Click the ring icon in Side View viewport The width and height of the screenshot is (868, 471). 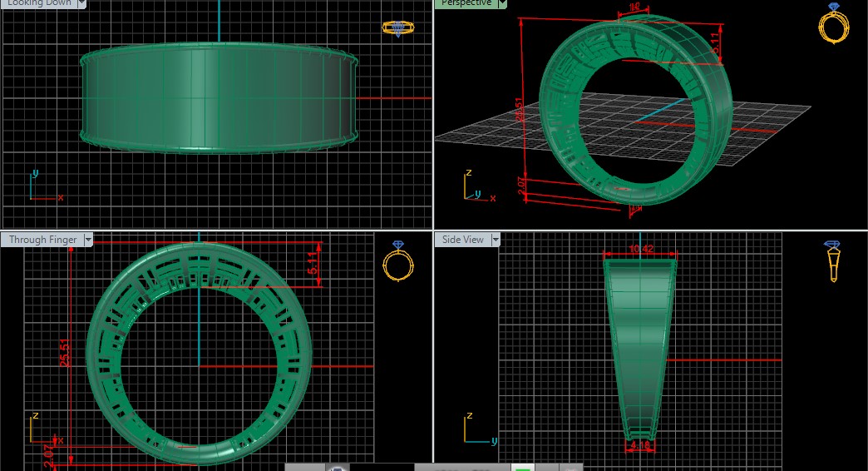pos(832,261)
